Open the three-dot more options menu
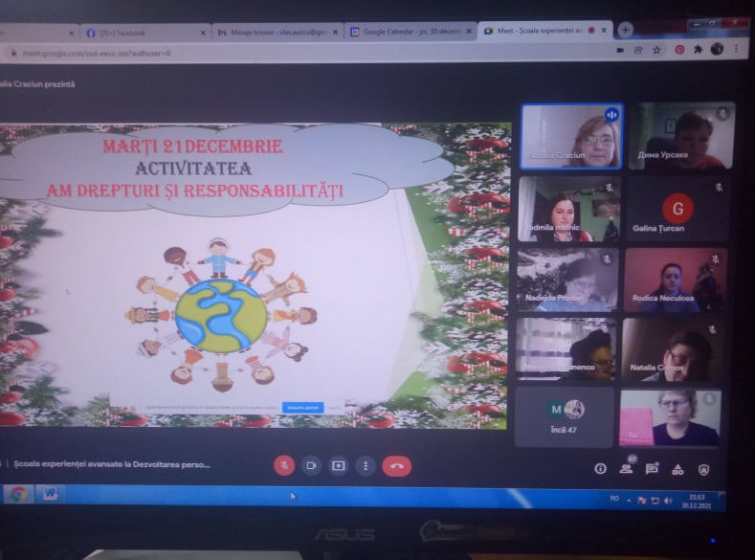The width and height of the screenshot is (755, 560). point(365,465)
